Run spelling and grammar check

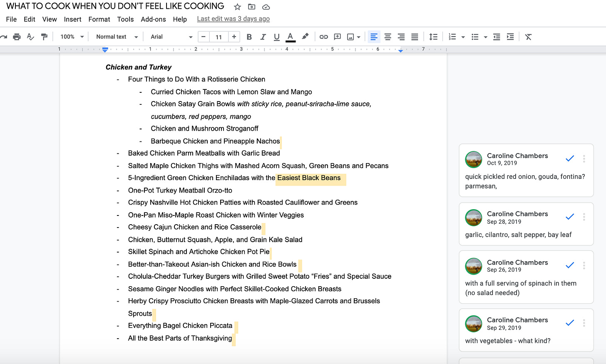tap(30, 37)
